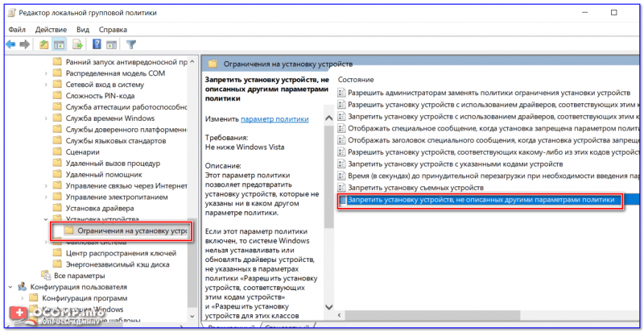Screen dimensions: 644x332
Task: Go up one level with folder-arrow icon
Action: (44, 44)
